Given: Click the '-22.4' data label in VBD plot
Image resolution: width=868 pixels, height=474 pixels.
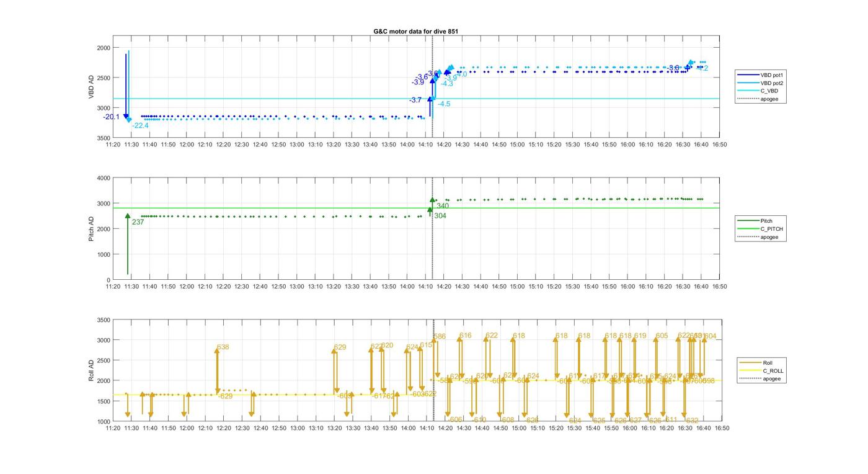Looking at the screenshot, I should tap(140, 125).
